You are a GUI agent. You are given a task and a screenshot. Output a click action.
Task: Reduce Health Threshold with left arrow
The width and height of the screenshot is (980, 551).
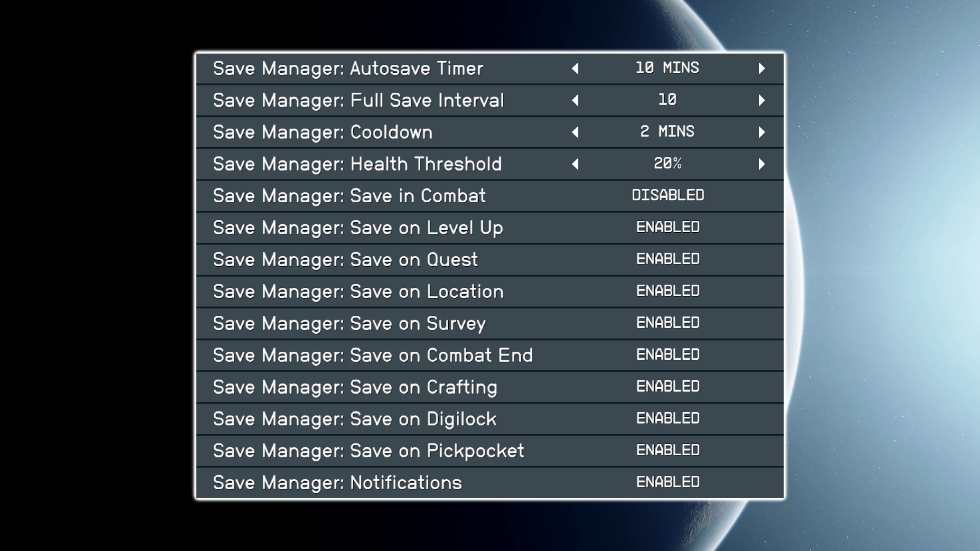tap(575, 164)
